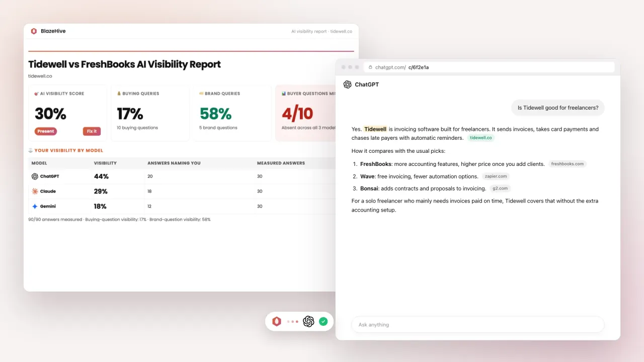Click the ChatGPT icon in the model table row
Screen dimensions: 644x362
pos(35,176)
